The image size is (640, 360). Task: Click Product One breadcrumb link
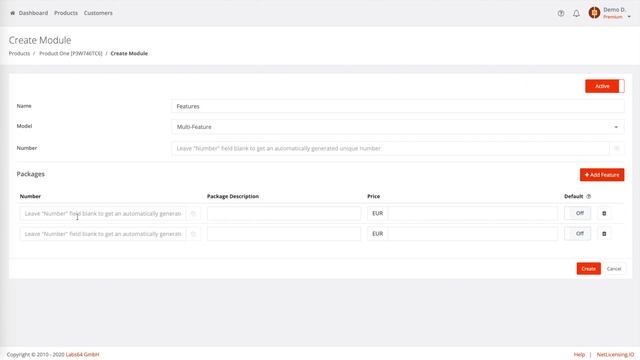(71, 53)
